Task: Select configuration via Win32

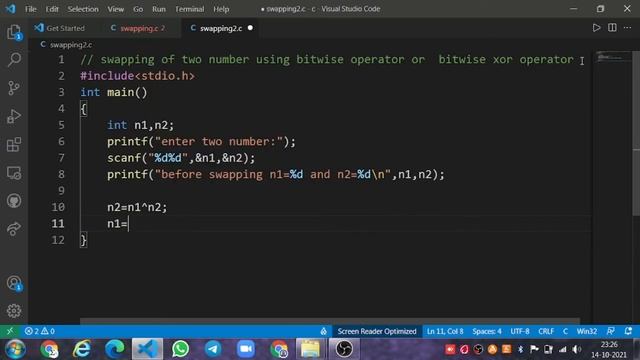Action: tap(587, 331)
